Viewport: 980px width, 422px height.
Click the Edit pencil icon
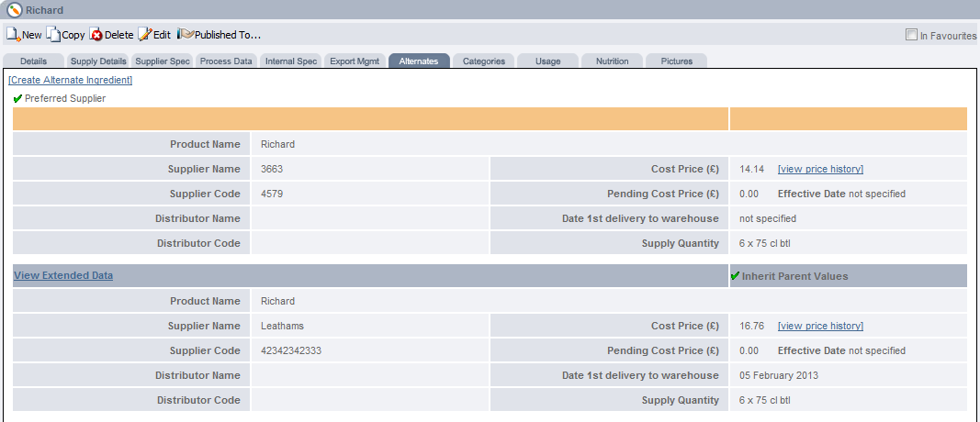[x=145, y=35]
